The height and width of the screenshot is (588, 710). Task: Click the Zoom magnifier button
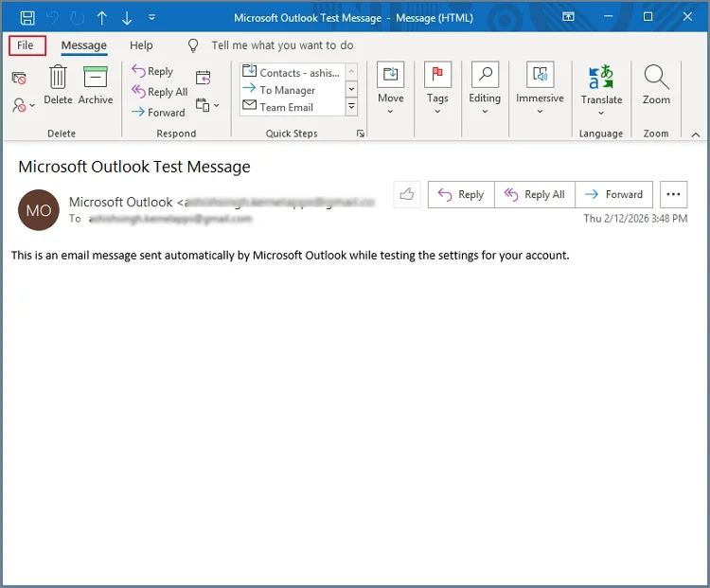(656, 85)
